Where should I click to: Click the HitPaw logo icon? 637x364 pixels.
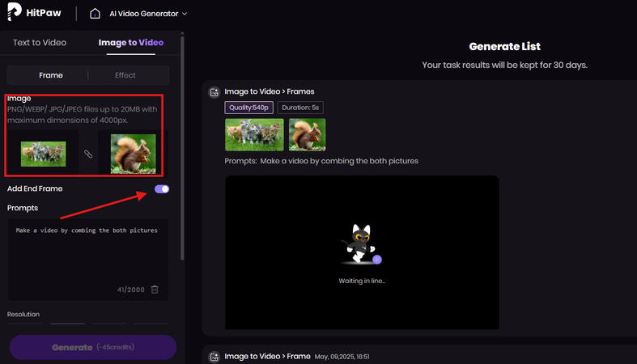click(x=15, y=14)
